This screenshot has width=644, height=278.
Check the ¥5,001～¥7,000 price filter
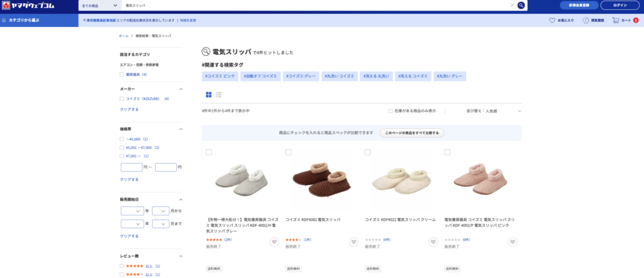(x=121, y=147)
